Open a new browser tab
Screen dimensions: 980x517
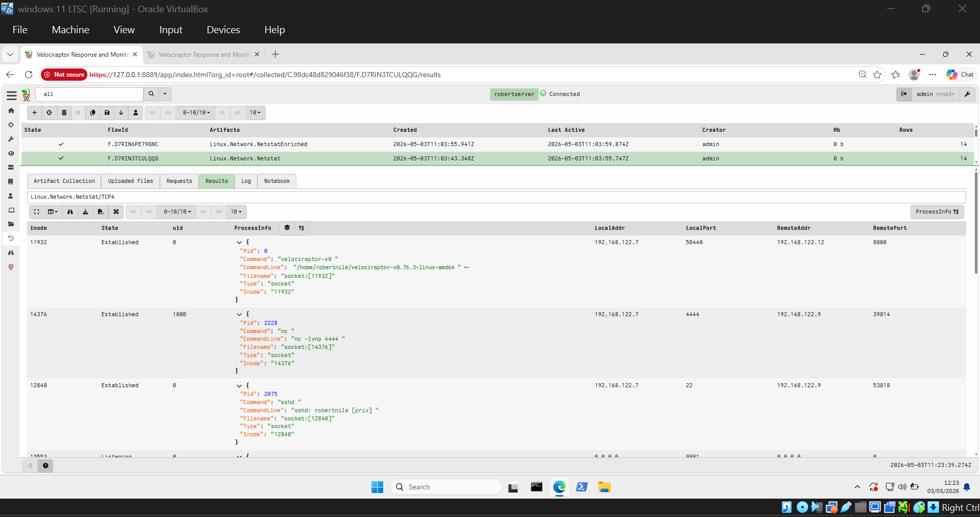275,54
